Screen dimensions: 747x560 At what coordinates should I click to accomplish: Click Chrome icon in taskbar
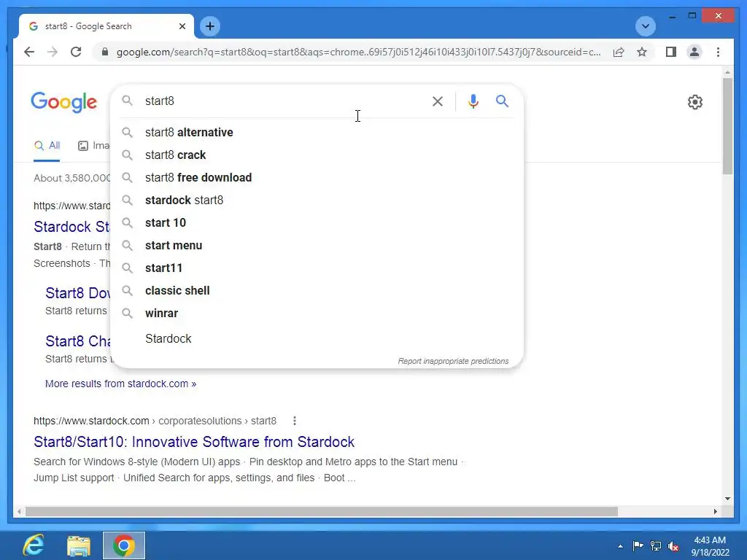pyautogui.click(x=124, y=545)
